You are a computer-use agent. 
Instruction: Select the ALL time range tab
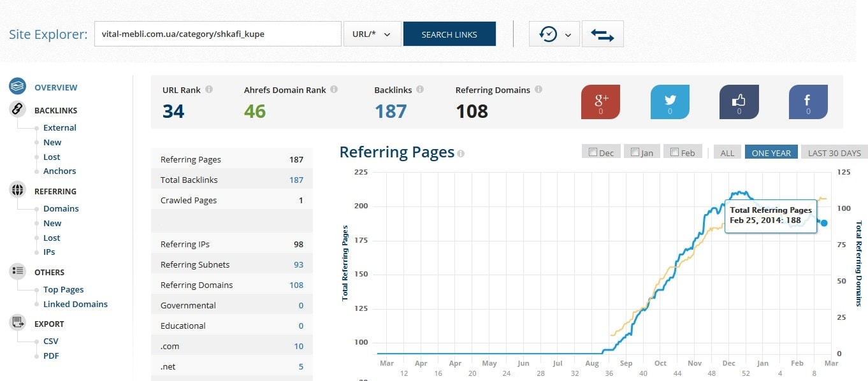tap(727, 153)
